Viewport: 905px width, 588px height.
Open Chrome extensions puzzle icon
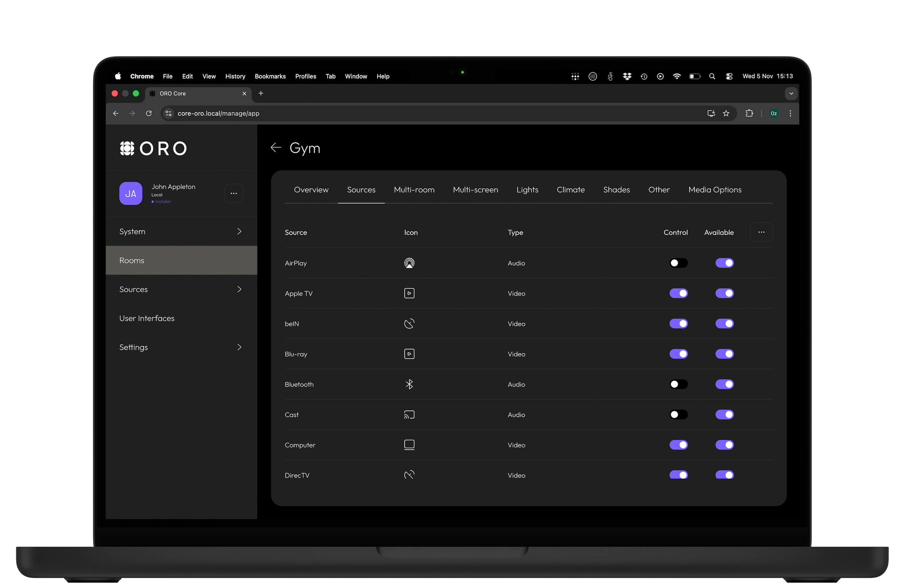click(x=749, y=113)
